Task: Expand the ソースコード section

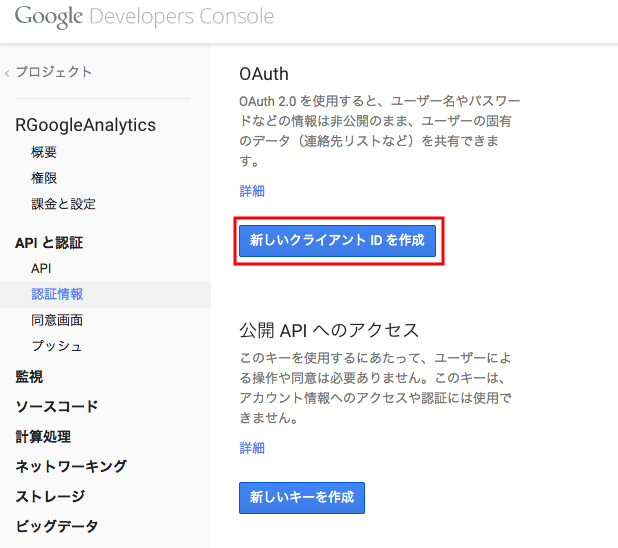Action: click(x=57, y=407)
